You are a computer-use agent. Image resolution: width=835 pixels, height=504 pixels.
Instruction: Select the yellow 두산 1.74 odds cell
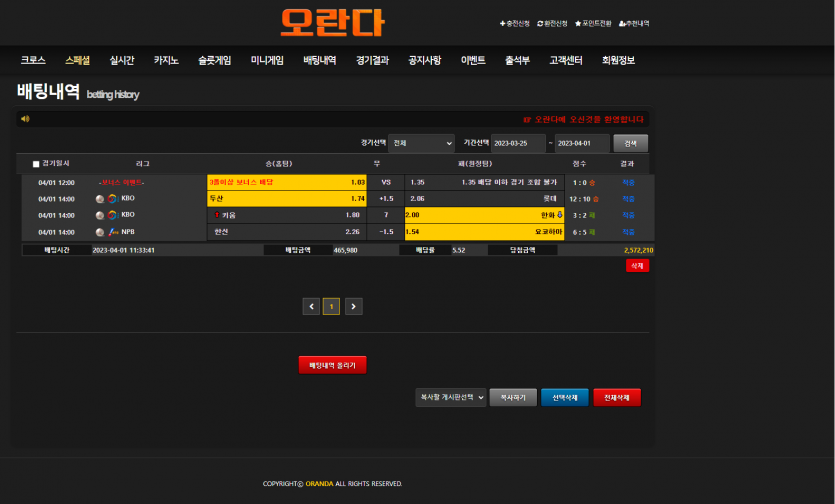[287, 199]
